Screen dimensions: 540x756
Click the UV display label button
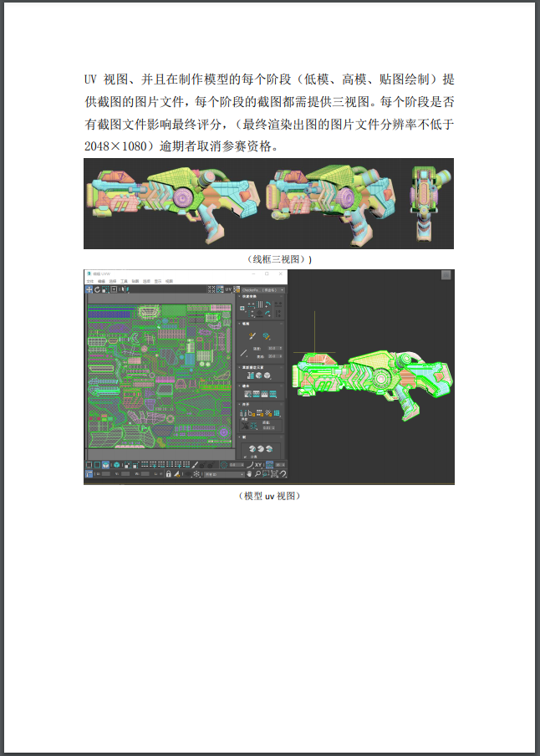[227, 289]
